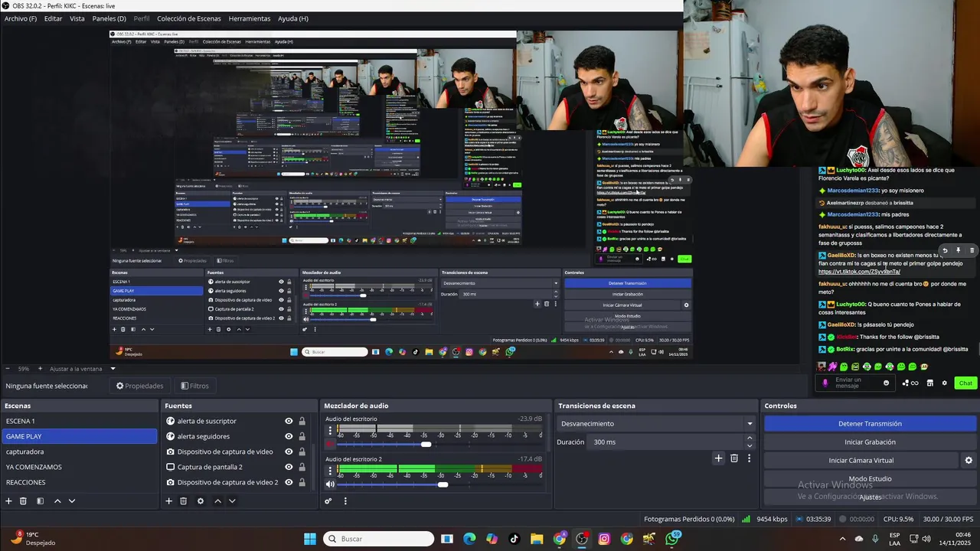Open the Paneles menu
The width and height of the screenshot is (980, 551).
coord(109,18)
